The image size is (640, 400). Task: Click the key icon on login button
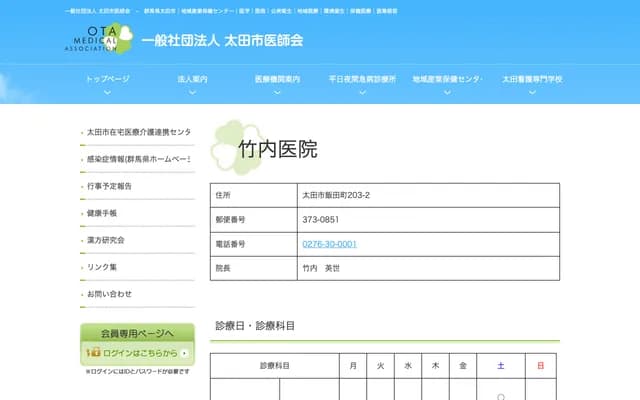click(92, 353)
